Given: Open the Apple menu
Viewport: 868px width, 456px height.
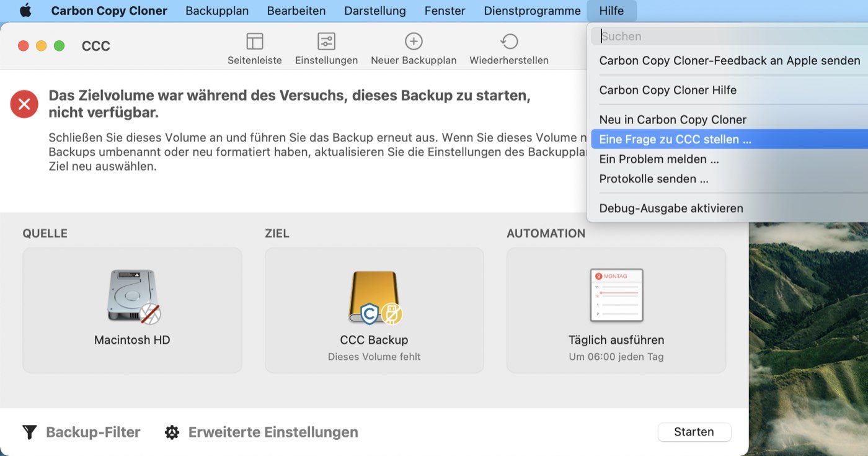Looking at the screenshot, I should pyautogui.click(x=25, y=11).
